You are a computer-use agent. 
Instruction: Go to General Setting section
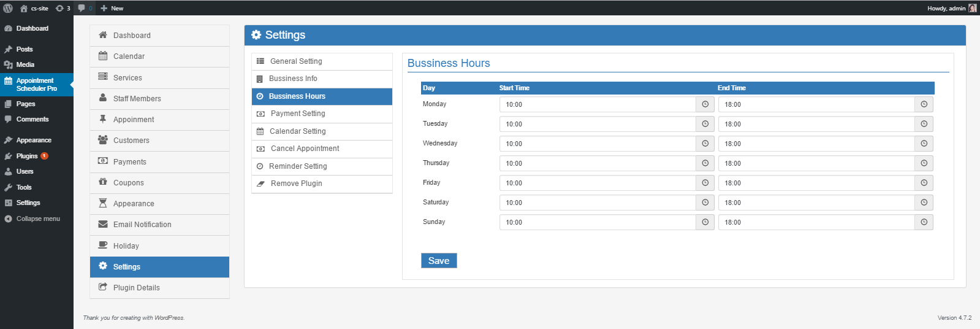(295, 61)
